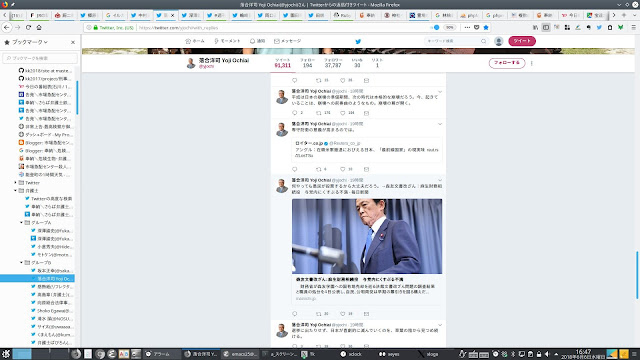This screenshot has height=360, width=640.
Task: Toggle the sidebar button in Firefox toolbar
Action: [x=546, y=27]
